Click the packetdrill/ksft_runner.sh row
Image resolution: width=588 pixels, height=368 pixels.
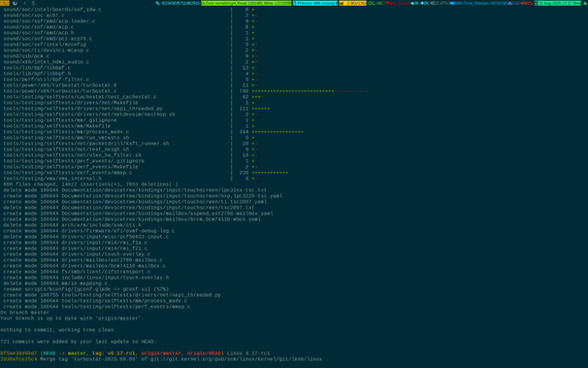pos(129,144)
